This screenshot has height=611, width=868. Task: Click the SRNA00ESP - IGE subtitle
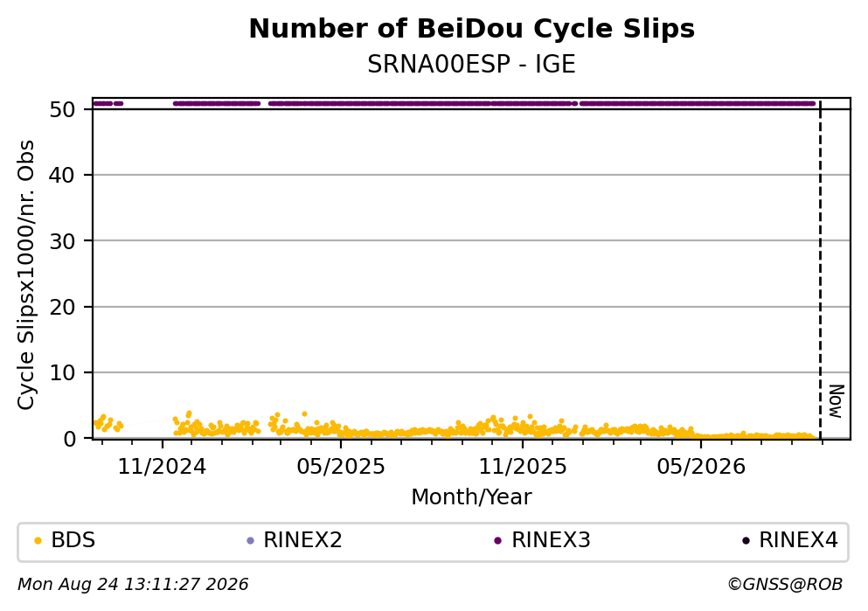point(472,64)
